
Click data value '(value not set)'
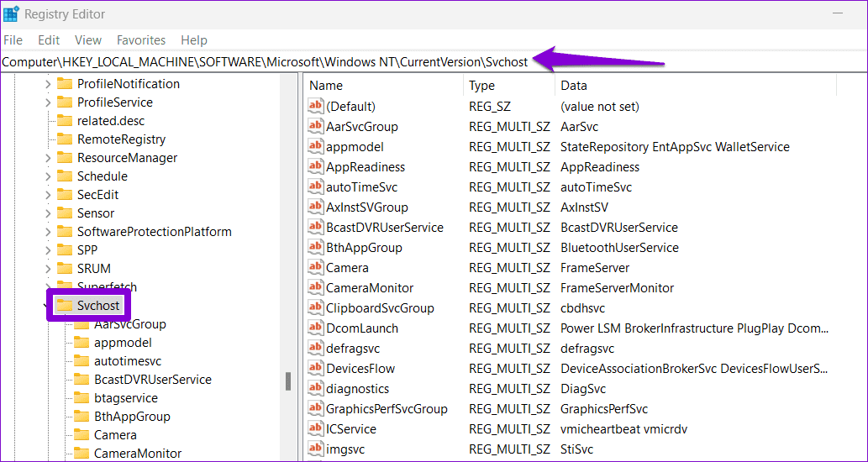click(x=599, y=106)
